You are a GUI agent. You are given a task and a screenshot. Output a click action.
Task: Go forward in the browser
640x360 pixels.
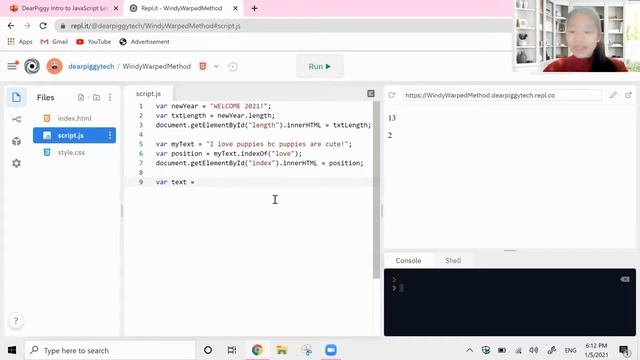point(27,26)
